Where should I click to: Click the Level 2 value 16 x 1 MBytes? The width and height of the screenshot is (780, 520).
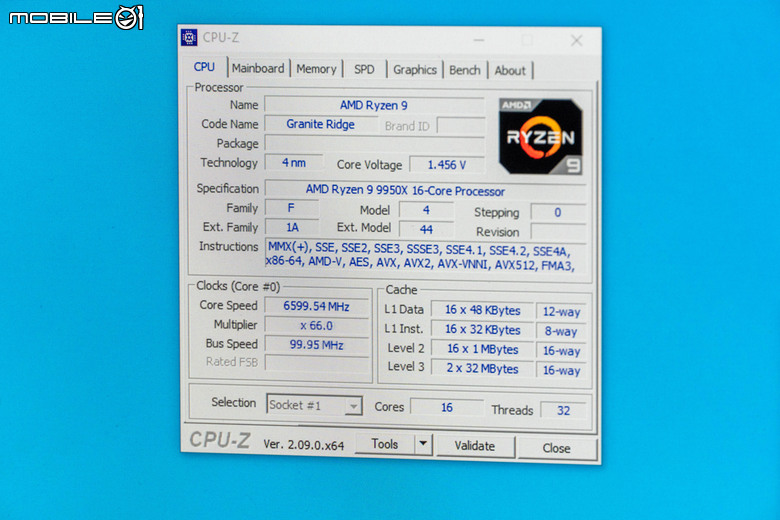(483, 349)
